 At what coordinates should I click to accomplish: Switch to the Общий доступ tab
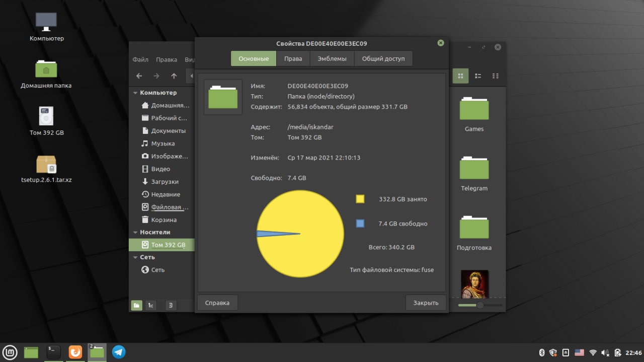pyautogui.click(x=383, y=58)
